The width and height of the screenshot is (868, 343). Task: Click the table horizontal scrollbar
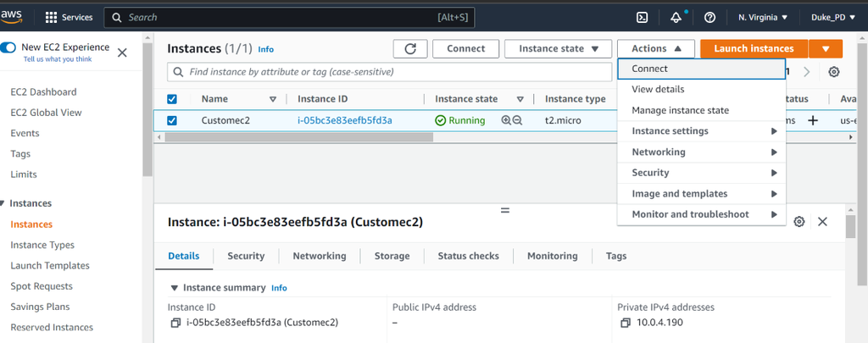click(x=299, y=136)
